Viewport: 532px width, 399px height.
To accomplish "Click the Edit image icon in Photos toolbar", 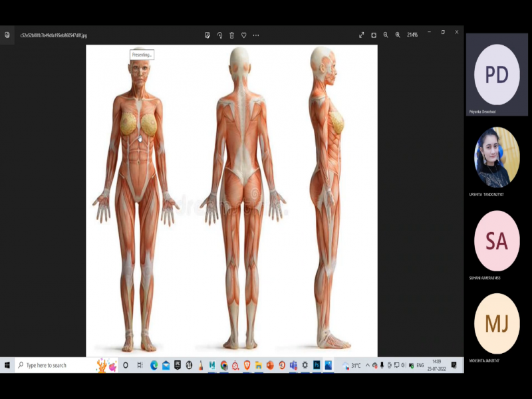I will [207, 35].
